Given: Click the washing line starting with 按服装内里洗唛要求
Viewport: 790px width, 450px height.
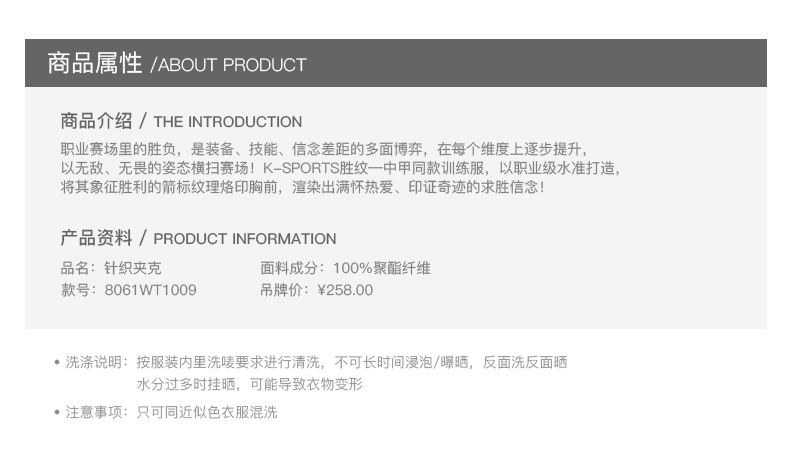Looking at the screenshot, I should click(x=351, y=362).
